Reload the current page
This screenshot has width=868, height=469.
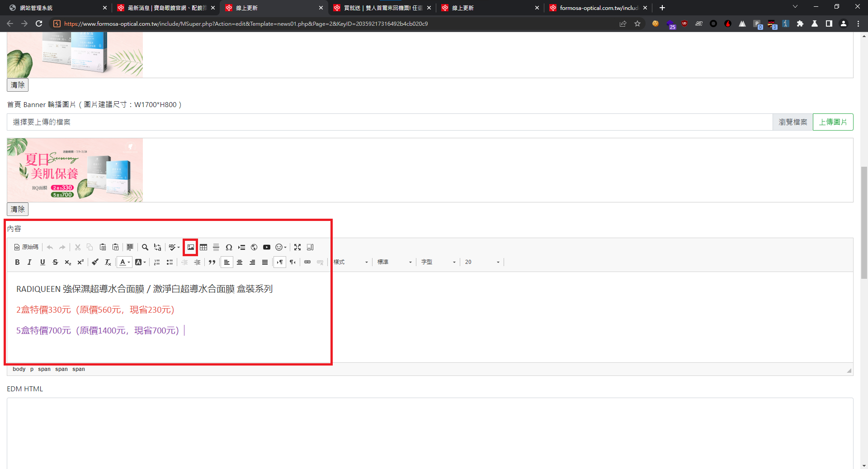(x=39, y=23)
